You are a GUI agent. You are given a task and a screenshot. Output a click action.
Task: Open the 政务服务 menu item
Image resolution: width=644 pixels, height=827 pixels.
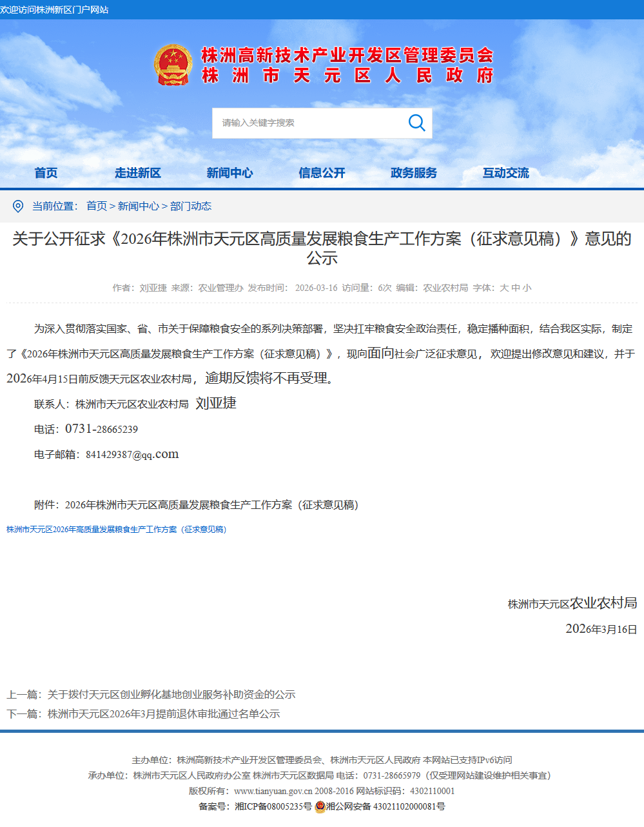point(414,173)
